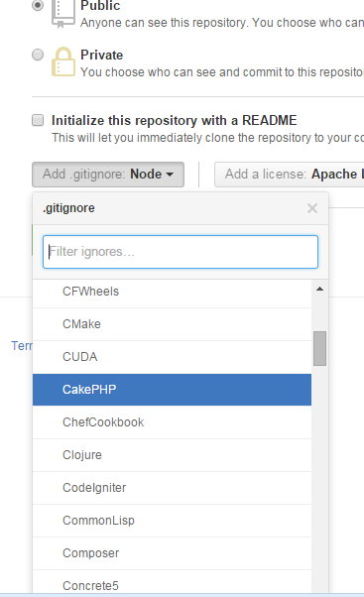The height and width of the screenshot is (597, 364).
Task: Click the public repository book icon
Action: pyautogui.click(x=62, y=14)
